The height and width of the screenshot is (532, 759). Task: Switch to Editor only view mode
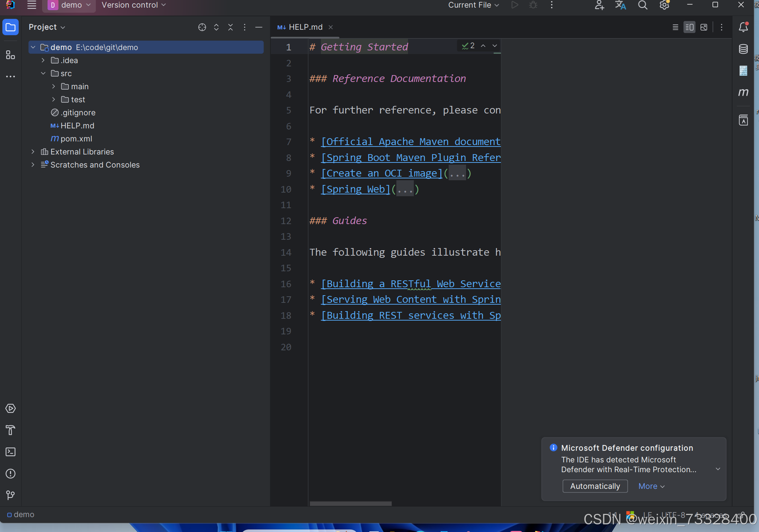click(675, 27)
